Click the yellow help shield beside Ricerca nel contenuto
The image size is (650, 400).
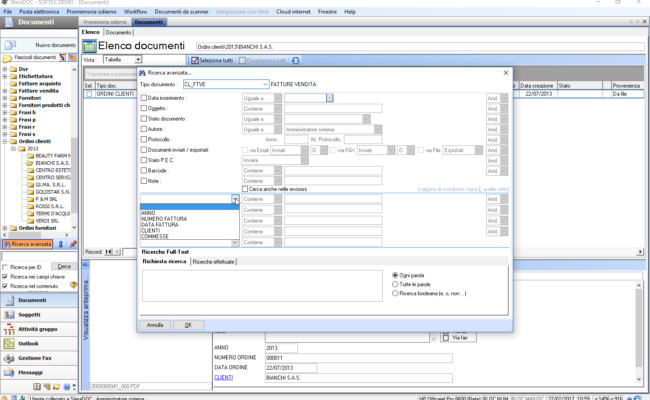pyautogui.click(x=73, y=285)
